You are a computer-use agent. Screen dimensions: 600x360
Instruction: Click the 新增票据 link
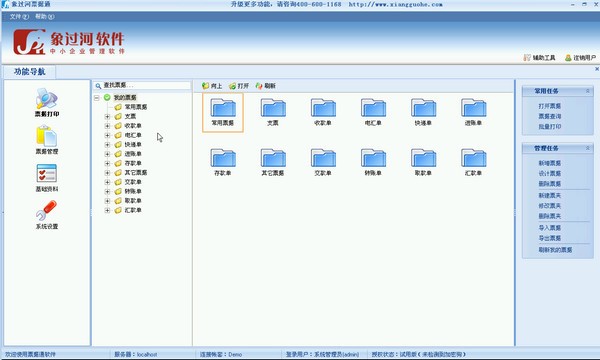pos(549,163)
